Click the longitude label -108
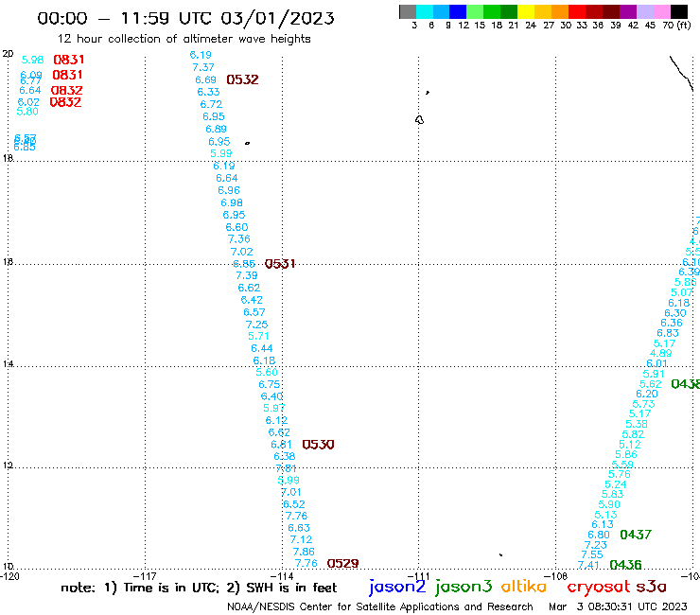The width and height of the screenshot is (700, 615). tap(555, 576)
